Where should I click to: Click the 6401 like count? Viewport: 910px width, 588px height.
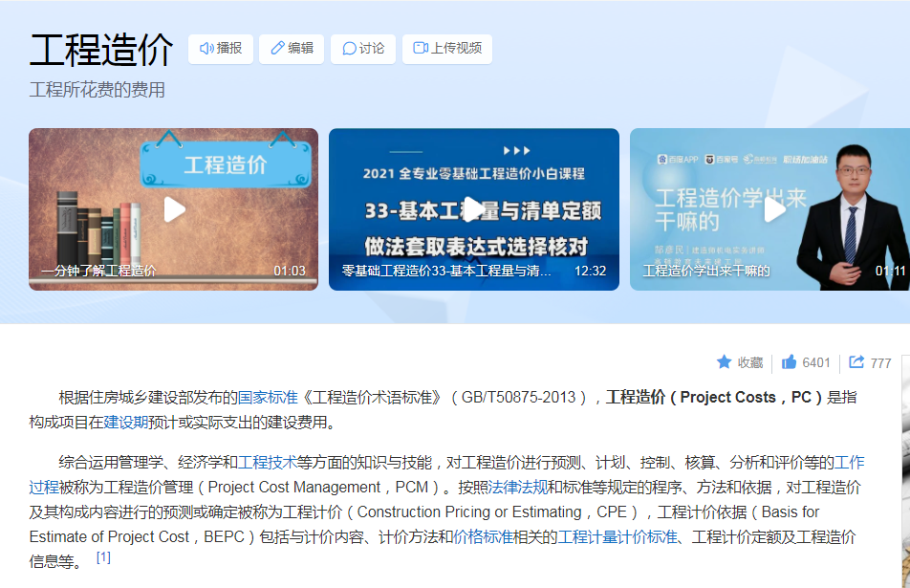click(x=816, y=362)
